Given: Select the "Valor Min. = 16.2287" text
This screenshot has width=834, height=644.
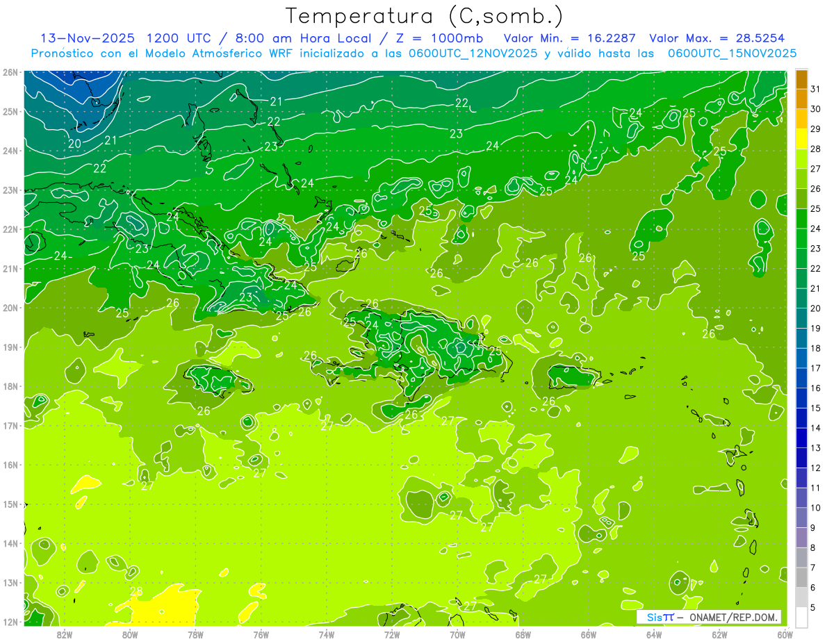Looking at the screenshot, I should pos(571,38).
